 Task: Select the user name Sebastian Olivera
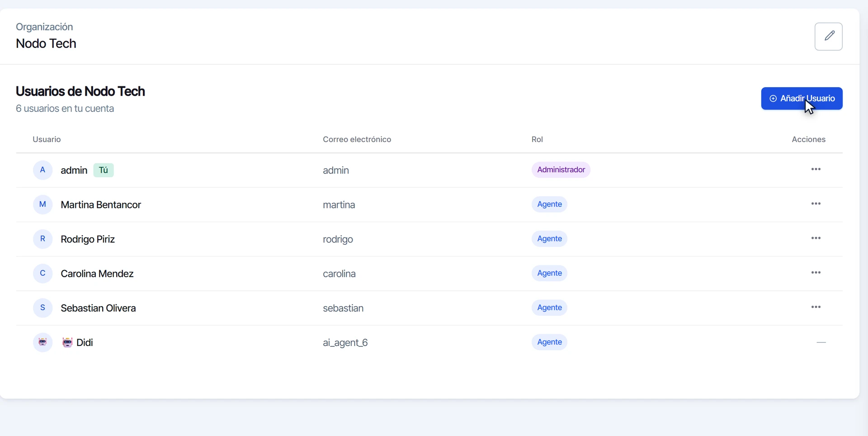98,308
